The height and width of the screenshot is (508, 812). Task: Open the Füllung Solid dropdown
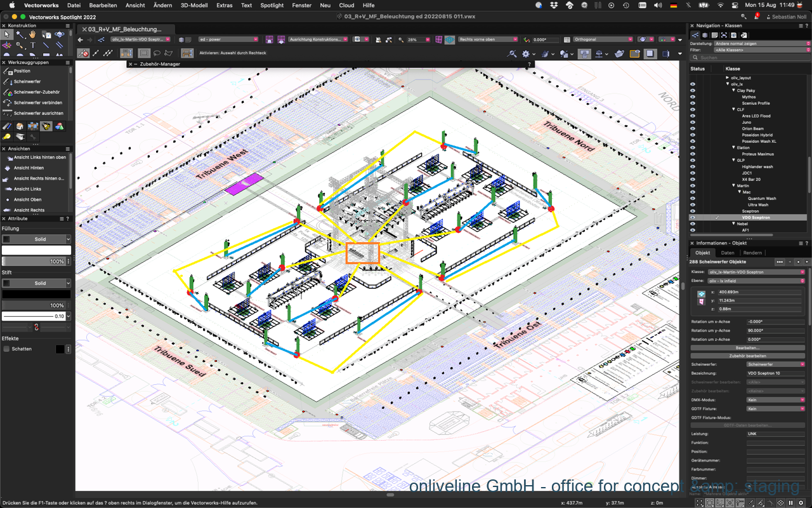tap(36, 239)
